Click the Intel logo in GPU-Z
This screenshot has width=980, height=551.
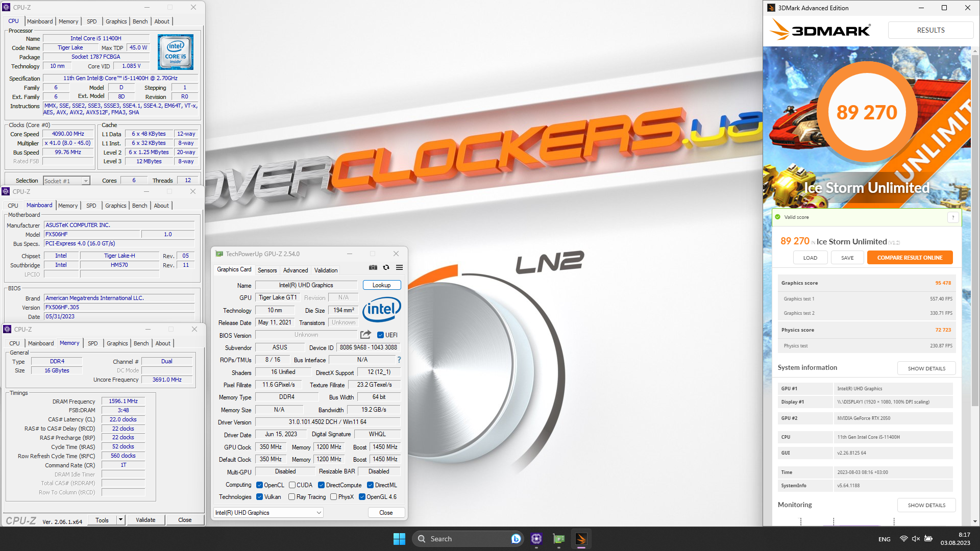coord(381,309)
